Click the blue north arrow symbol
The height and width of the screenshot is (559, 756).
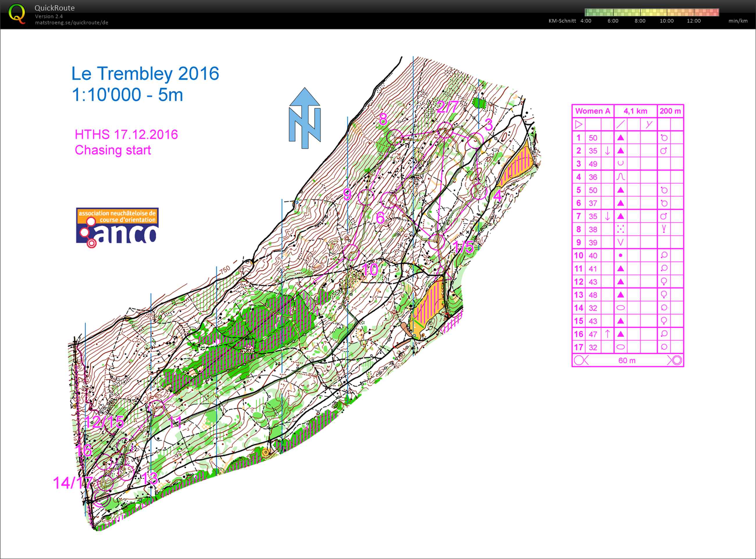coord(304,118)
